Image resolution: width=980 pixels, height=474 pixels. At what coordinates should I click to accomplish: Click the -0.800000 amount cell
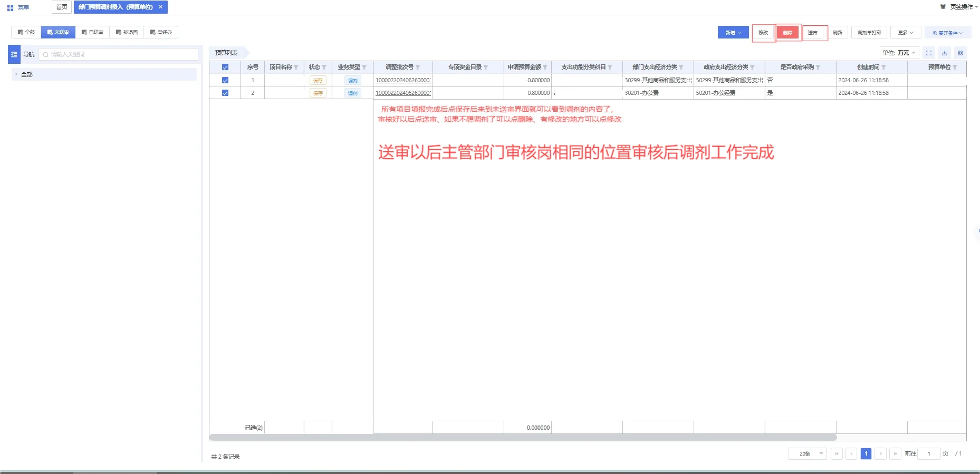[x=528, y=80]
